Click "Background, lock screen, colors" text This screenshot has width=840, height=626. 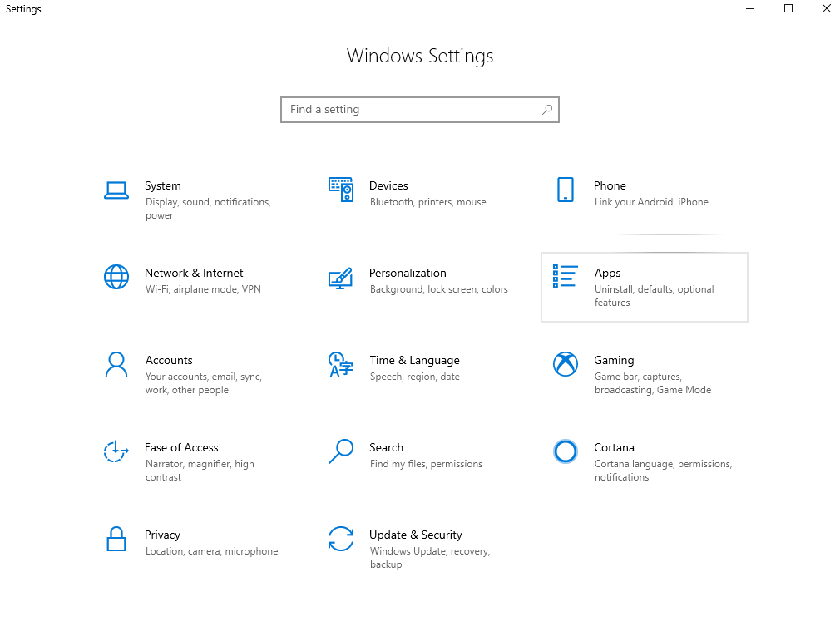click(439, 289)
